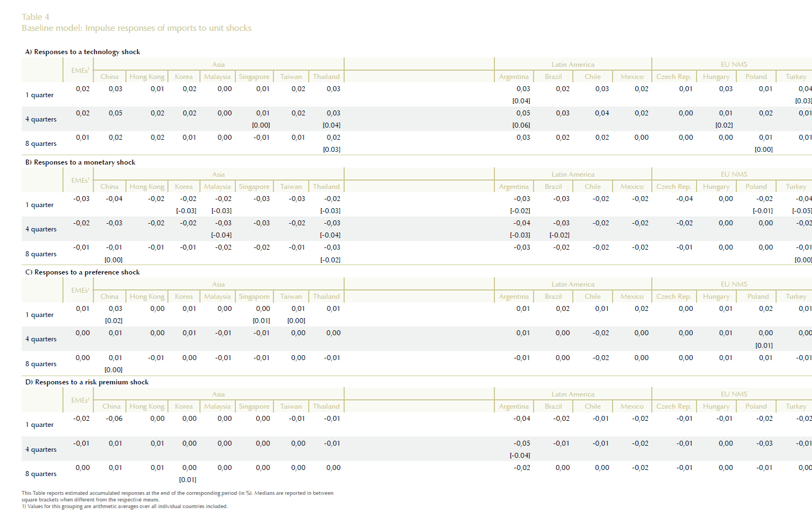Click the [0.06] median under Argentina

tap(521, 125)
